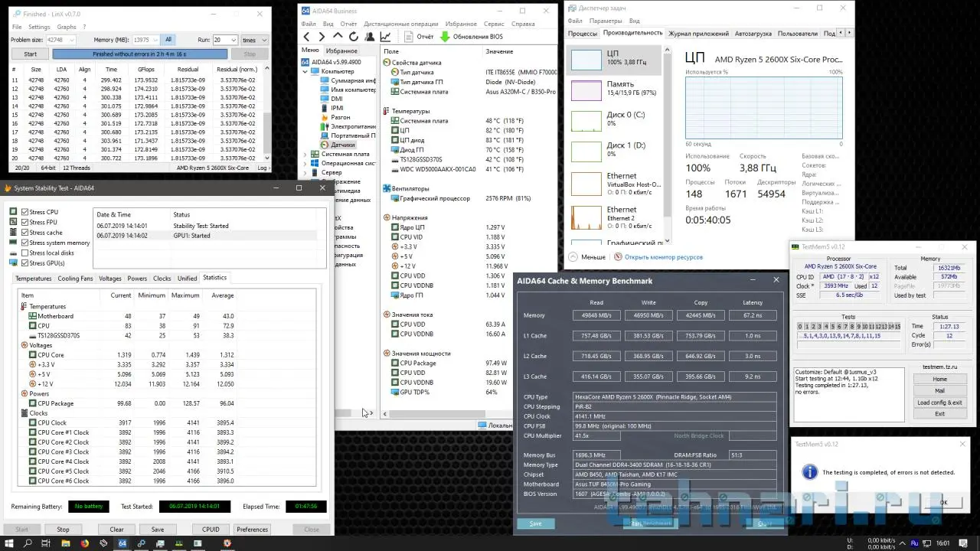
Task: Open Task View on the taskbar
Action: pos(47,543)
